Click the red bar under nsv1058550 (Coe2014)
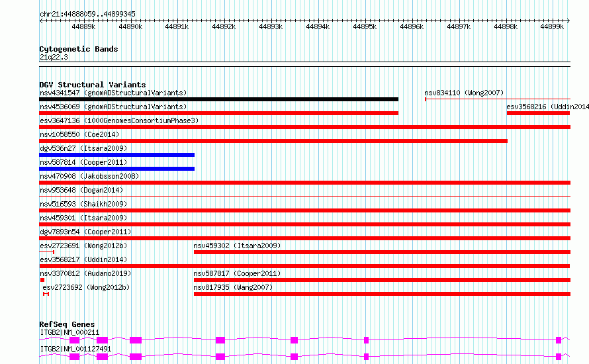 click(x=273, y=141)
